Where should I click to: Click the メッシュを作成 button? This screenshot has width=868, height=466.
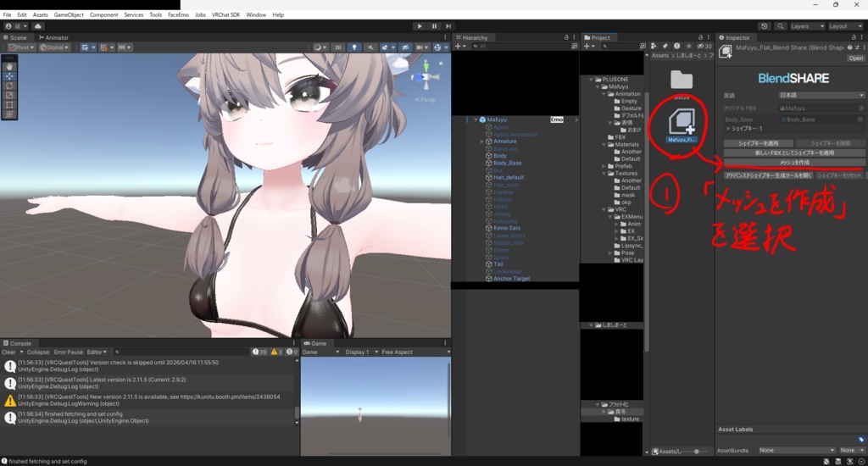[794, 162]
